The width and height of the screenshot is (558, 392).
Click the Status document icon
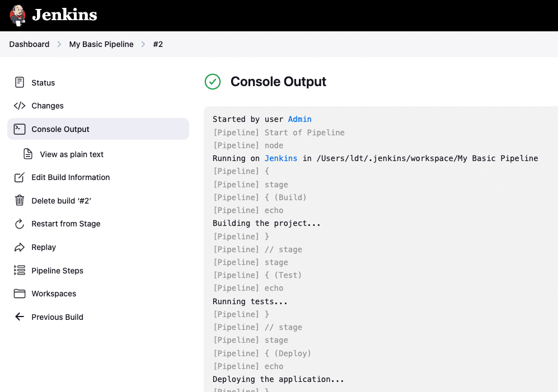pos(20,83)
